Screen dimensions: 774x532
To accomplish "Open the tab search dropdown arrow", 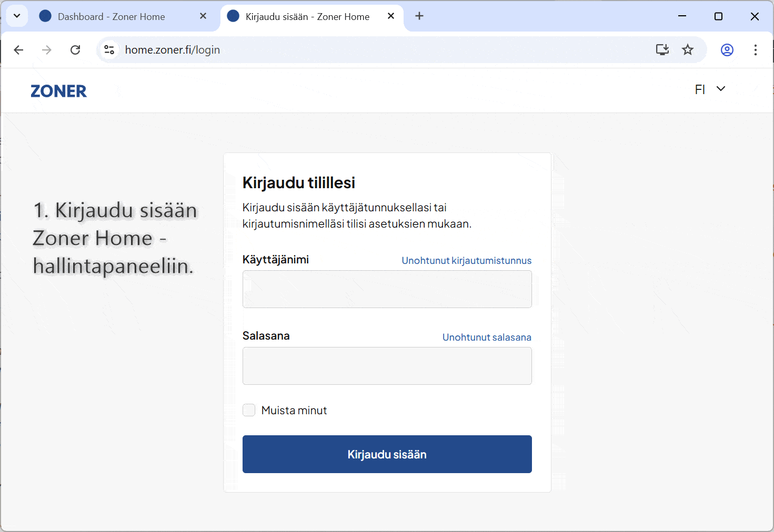I will pyautogui.click(x=17, y=16).
